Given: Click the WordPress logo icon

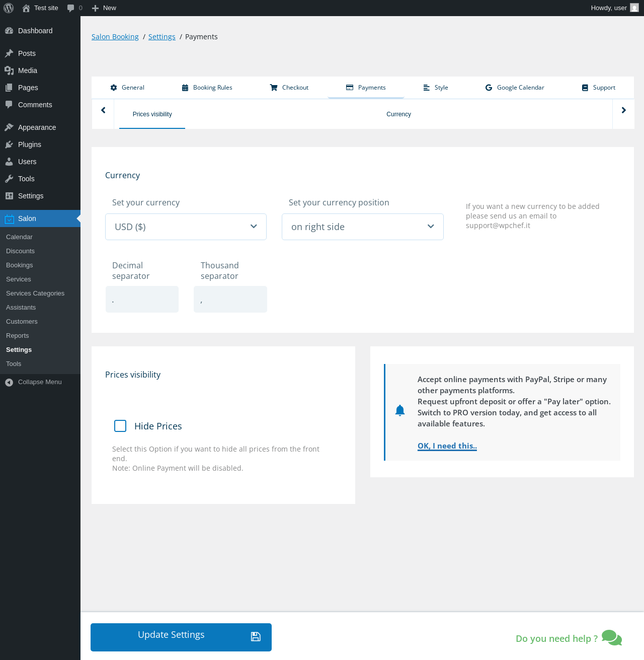Looking at the screenshot, I should pyautogui.click(x=9, y=8).
